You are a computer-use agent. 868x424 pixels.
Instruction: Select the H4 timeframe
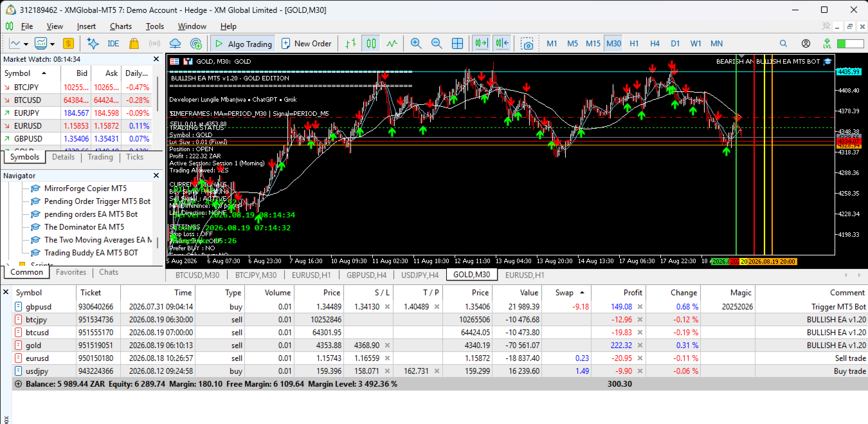pos(655,44)
